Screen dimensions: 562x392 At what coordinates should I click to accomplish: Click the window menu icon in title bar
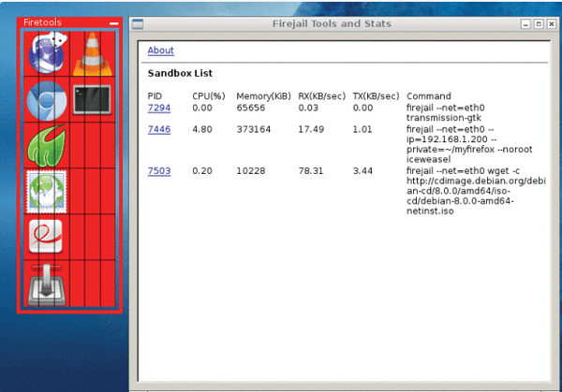coord(137,23)
